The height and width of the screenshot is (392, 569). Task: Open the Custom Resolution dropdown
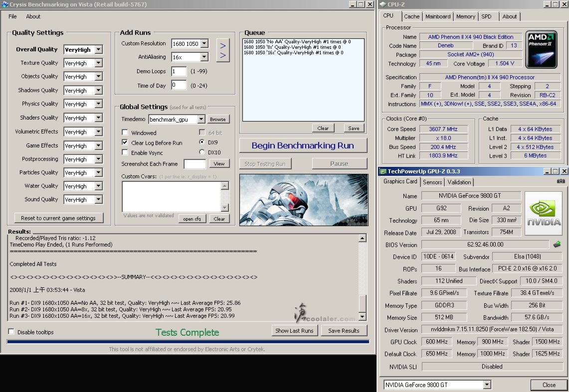[x=204, y=43]
